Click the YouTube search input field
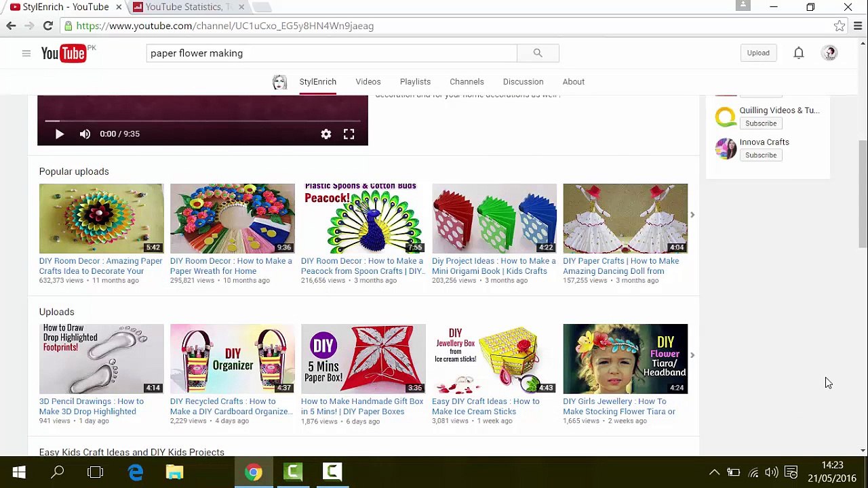The image size is (868, 488). [332, 53]
